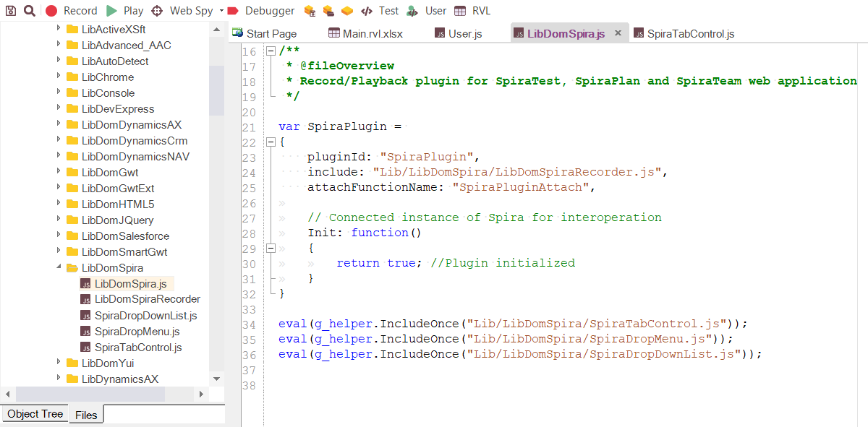This screenshot has width=868, height=427.
Task: Close the LibDomSpira.js tab
Action: [618, 33]
